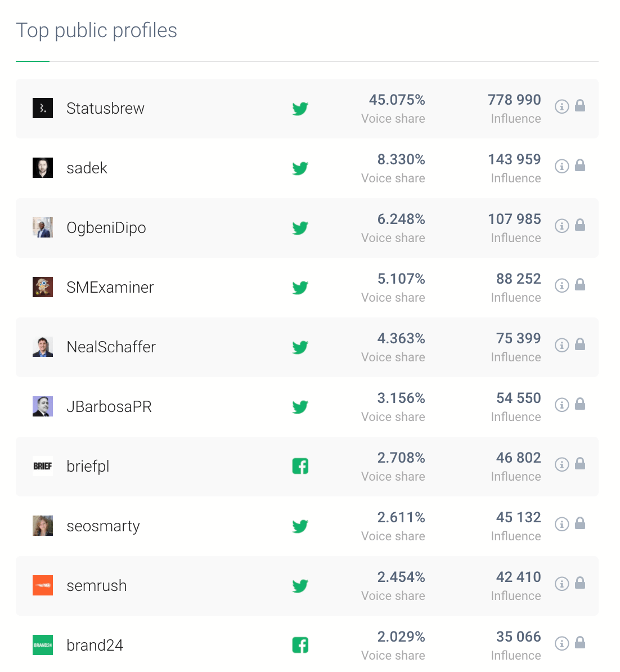Image resolution: width=620 pixels, height=672 pixels.
Task: Open the info tooltip on the JBarbosaPR row
Action: tap(561, 404)
